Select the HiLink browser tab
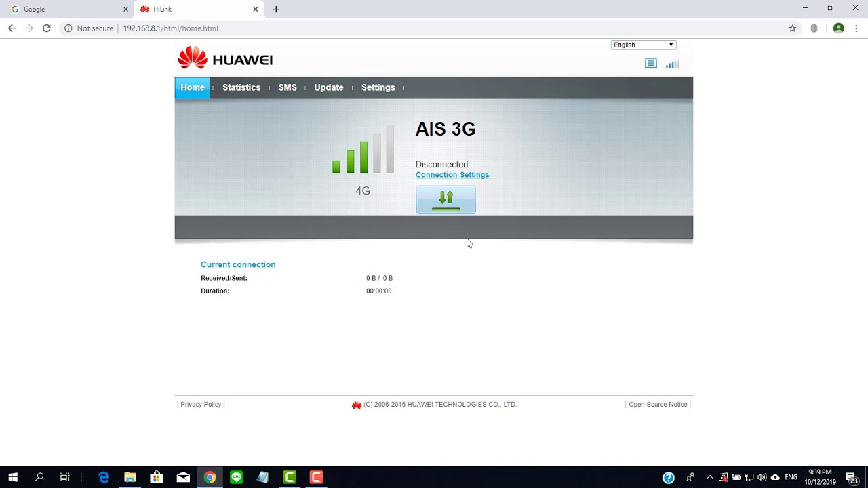The width and height of the screenshot is (868, 488). click(x=199, y=9)
